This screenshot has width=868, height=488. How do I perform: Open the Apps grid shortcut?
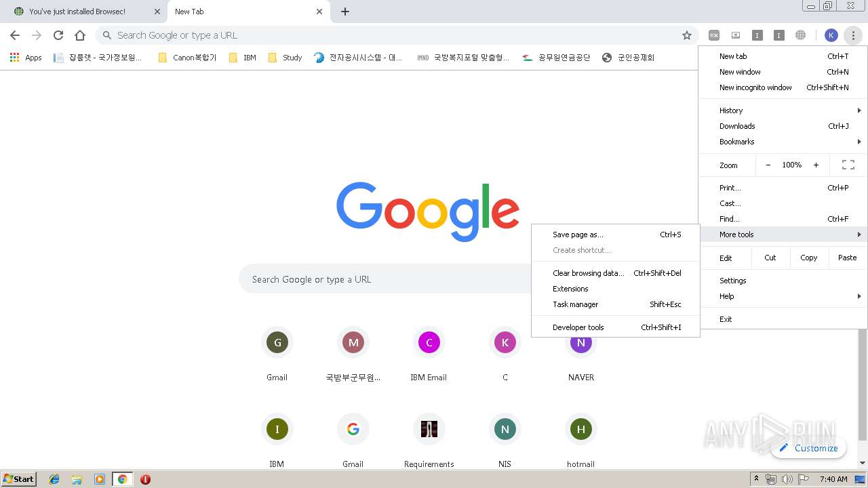pos(26,58)
